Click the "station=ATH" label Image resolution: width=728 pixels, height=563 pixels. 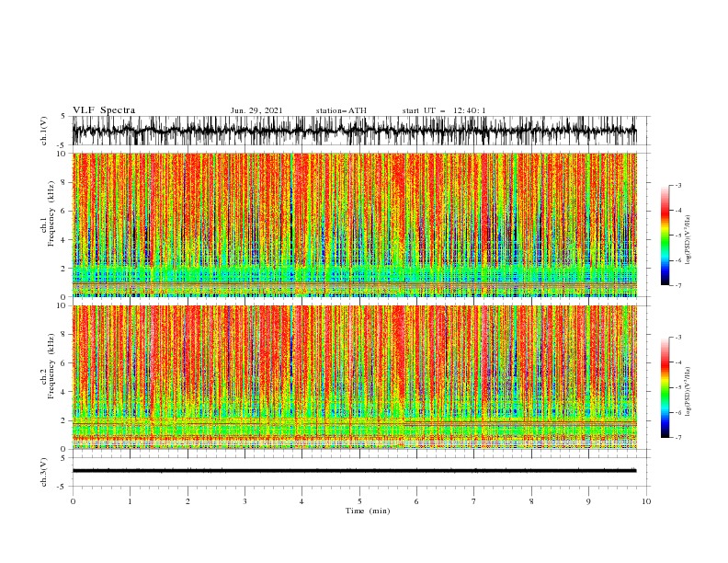(341, 110)
